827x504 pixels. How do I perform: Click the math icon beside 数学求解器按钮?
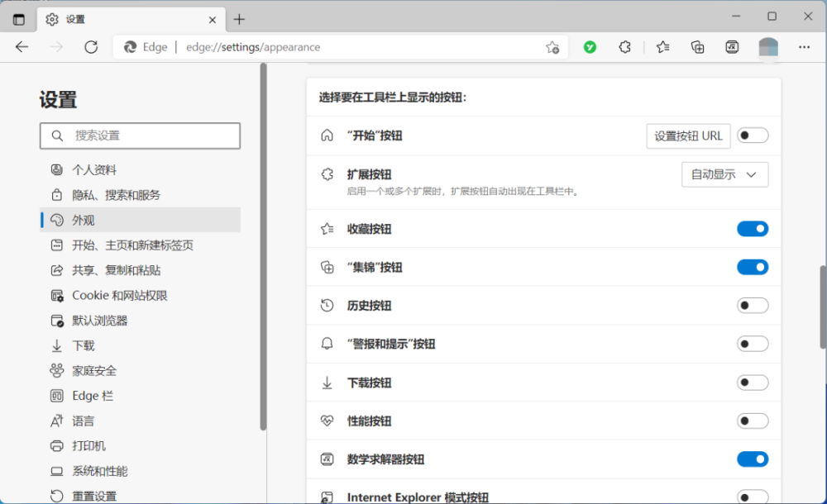(x=327, y=459)
